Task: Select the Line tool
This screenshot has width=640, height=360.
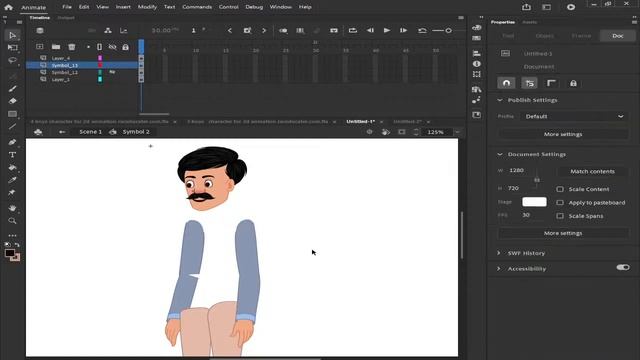Action: coord(12,127)
